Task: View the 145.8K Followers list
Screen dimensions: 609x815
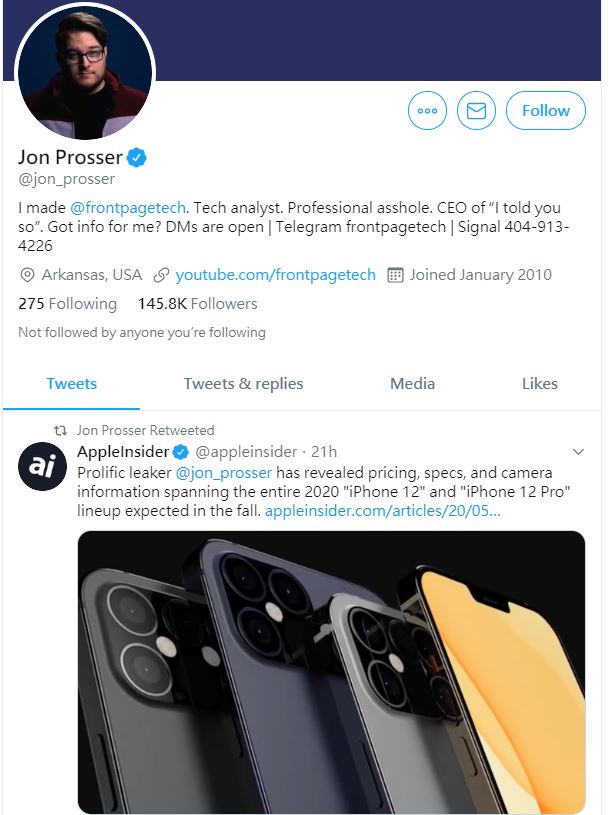Action: pyautogui.click(x=197, y=303)
